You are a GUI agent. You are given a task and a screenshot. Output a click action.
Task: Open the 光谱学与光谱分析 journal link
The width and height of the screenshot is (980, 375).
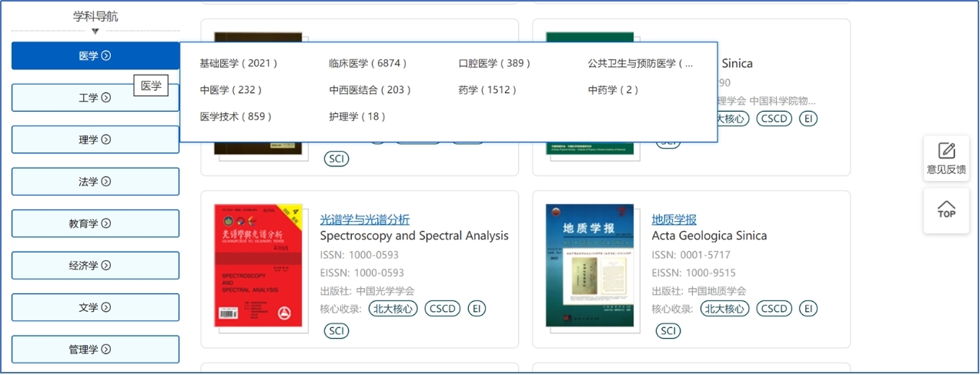365,219
